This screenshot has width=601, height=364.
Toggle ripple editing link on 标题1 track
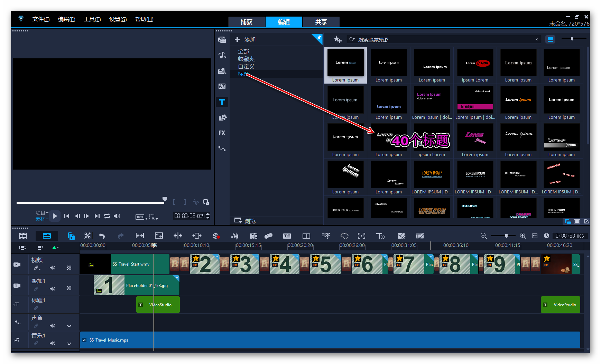36,308
